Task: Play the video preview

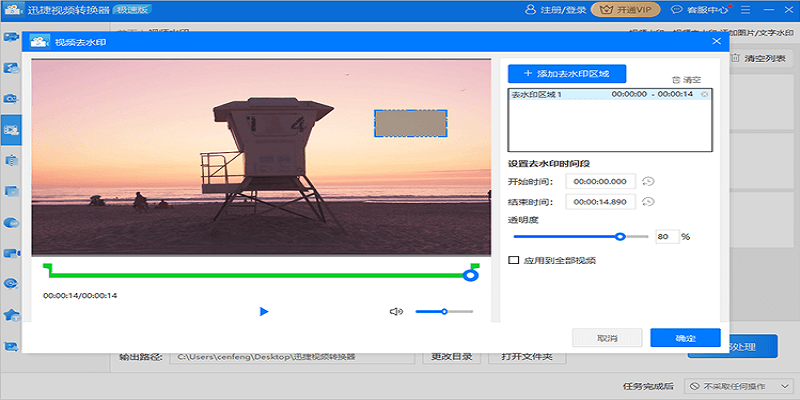Action: click(x=264, y=311)
